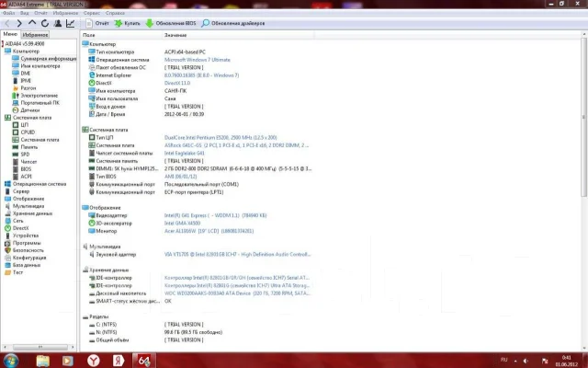This screenshot has width=588, height=368.
Task: Go back with the left arrow toolbar icon
Action: coord(7,23)
